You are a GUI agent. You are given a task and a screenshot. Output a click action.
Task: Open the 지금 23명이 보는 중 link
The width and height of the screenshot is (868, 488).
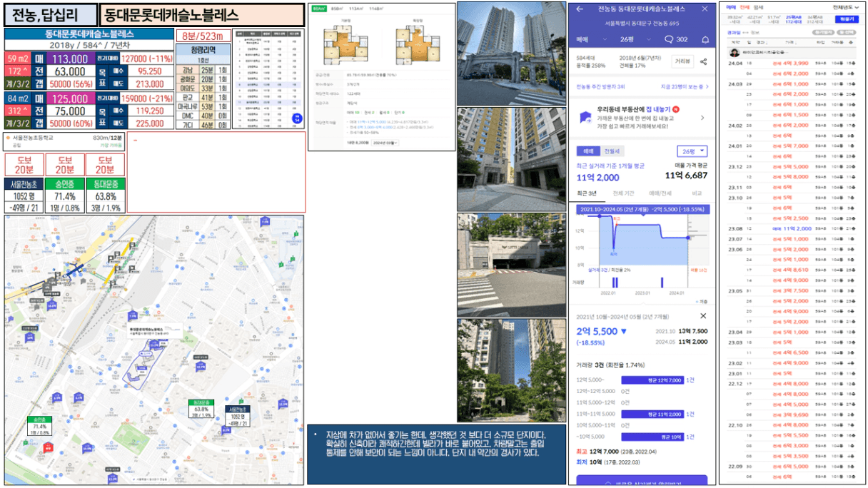685,87
